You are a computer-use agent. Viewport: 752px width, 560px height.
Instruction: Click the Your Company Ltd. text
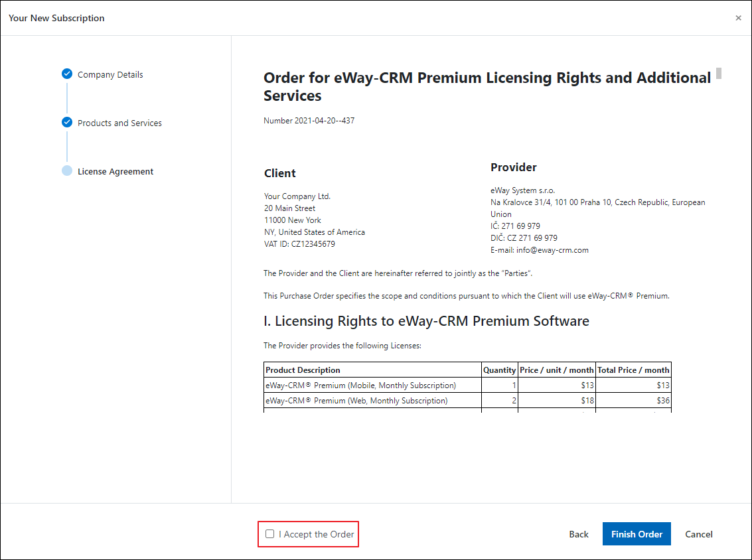click(x=297, y=196)
